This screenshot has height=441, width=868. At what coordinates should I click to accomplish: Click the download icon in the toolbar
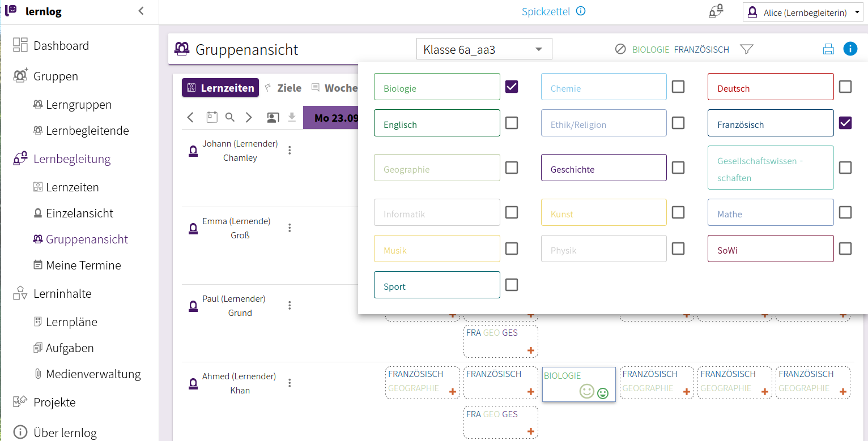292,117
